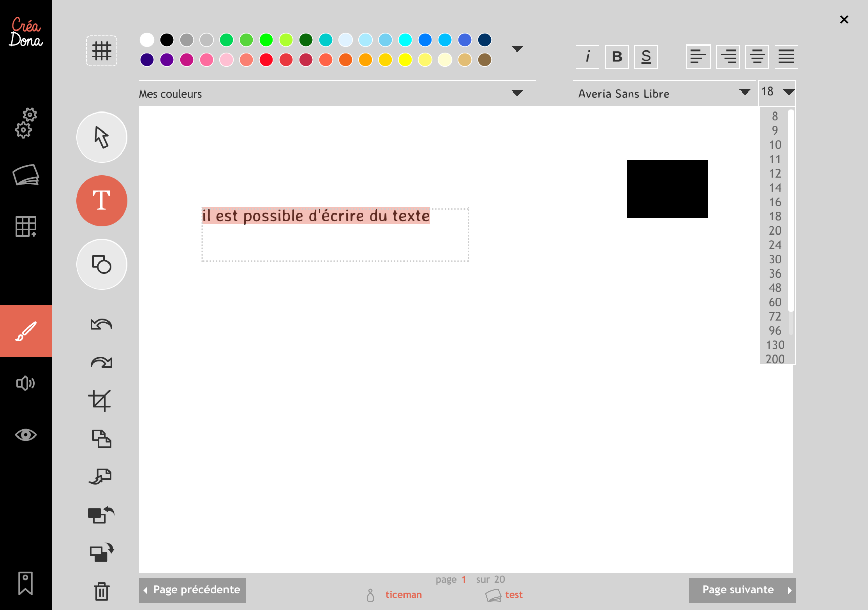Screen dimensions: 868x610
Task: Choose font size 8
Action: 775,116
